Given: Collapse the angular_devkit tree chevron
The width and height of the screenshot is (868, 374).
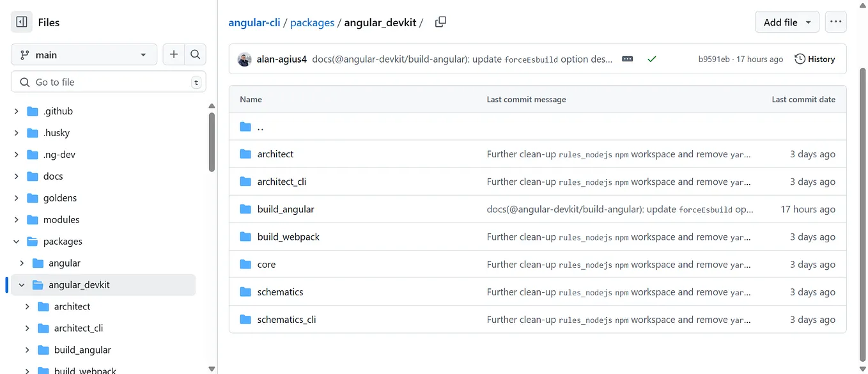Looking at the screenshot, I should (22, 285).
